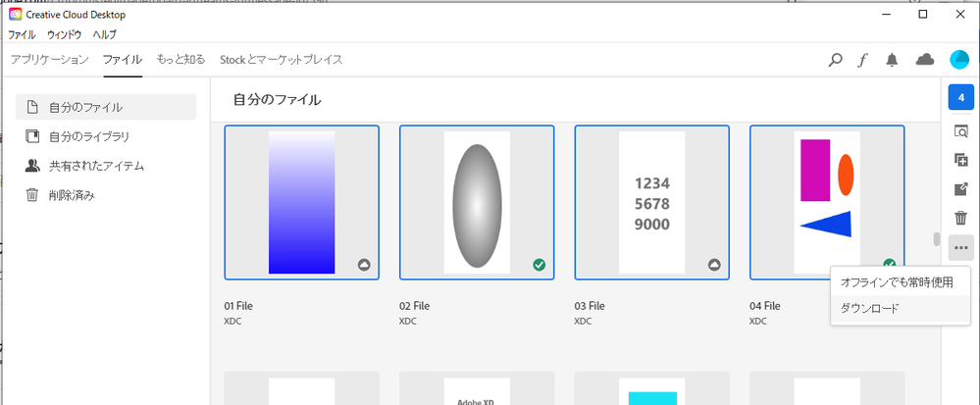This screenshot has height=405, width=980.
Task: Select the 03 File numbers thumbnail
Action: 652,202
